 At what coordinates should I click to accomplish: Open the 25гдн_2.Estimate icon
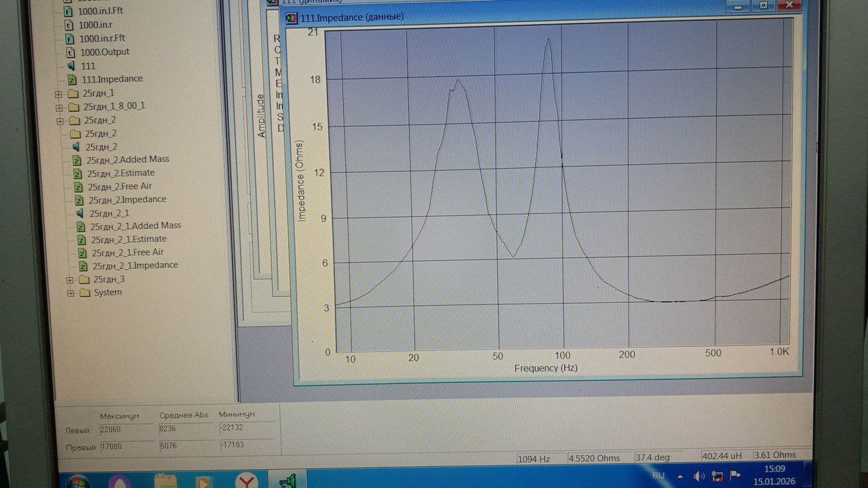(77, 174)
